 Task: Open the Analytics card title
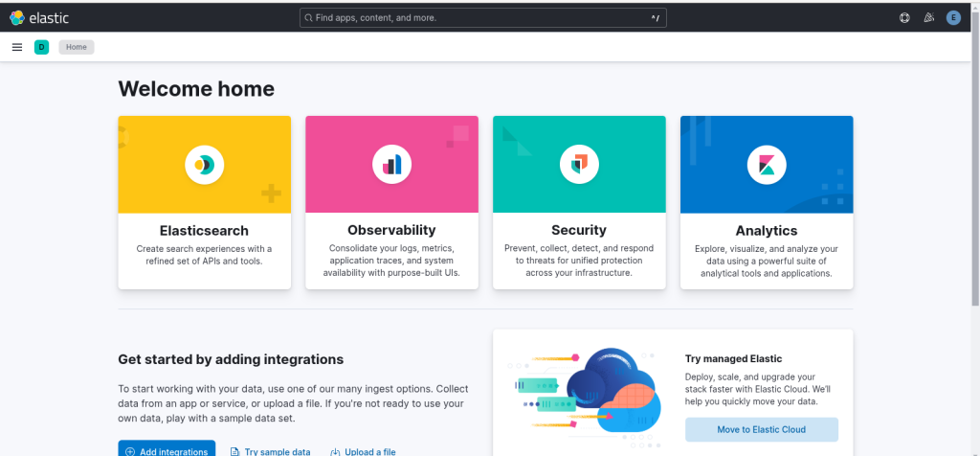(767, 230)
